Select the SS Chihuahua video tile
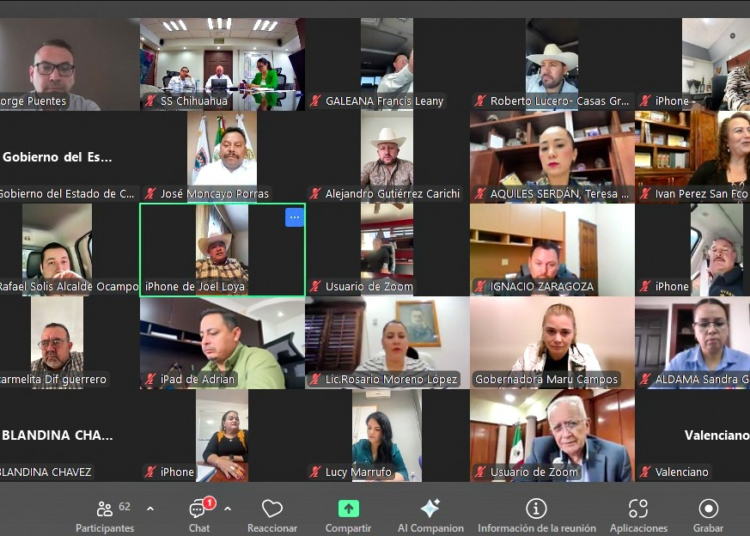Image resolution: width=750 pixels, height=536 pixels. (x=222, y=64)
